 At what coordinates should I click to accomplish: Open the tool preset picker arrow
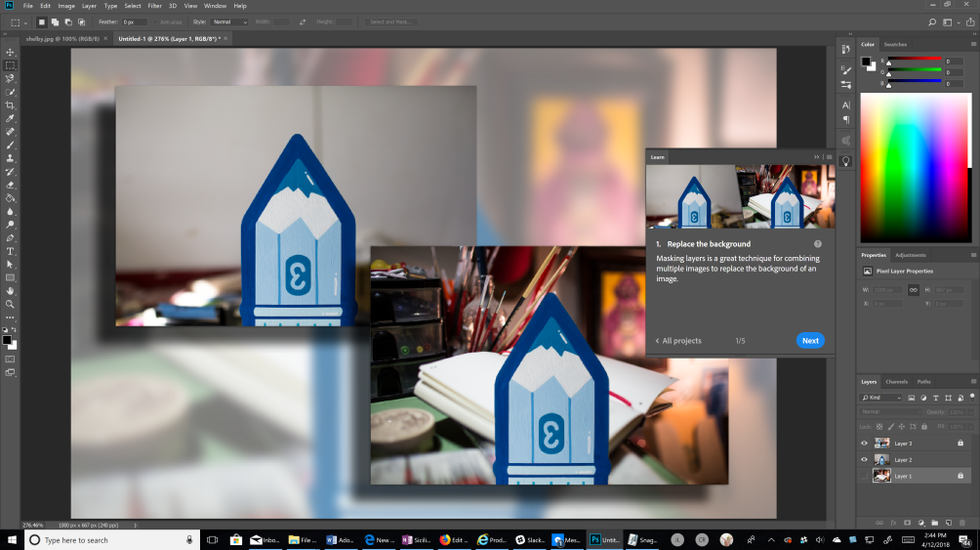pos(26,22)
